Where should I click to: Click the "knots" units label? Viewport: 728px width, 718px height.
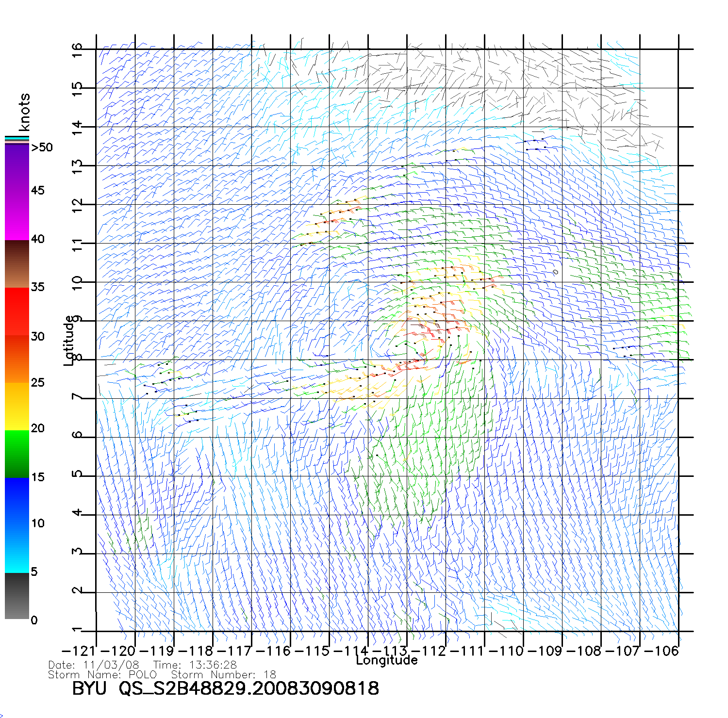pos(24,112)
